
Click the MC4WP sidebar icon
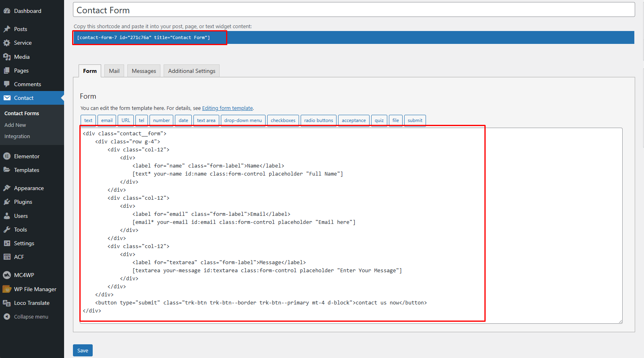pyautogui.click(x=7, y=275)
